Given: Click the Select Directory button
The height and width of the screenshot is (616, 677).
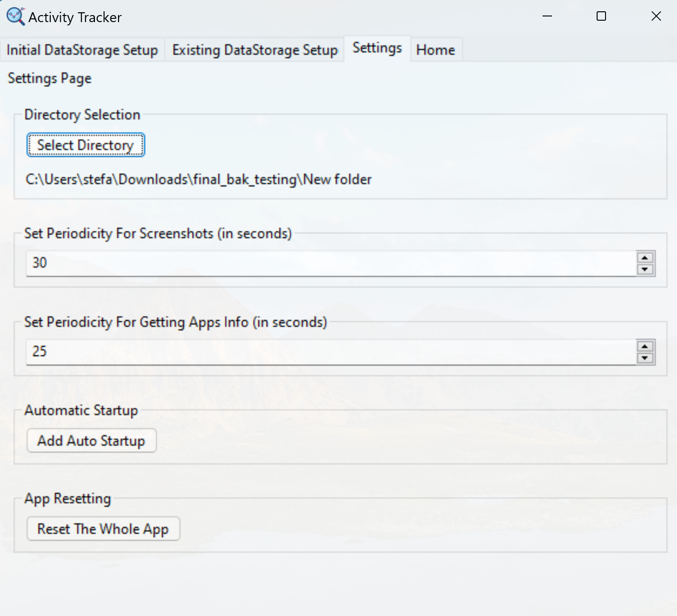Looking at the screenshot, I should click(86, 145).
